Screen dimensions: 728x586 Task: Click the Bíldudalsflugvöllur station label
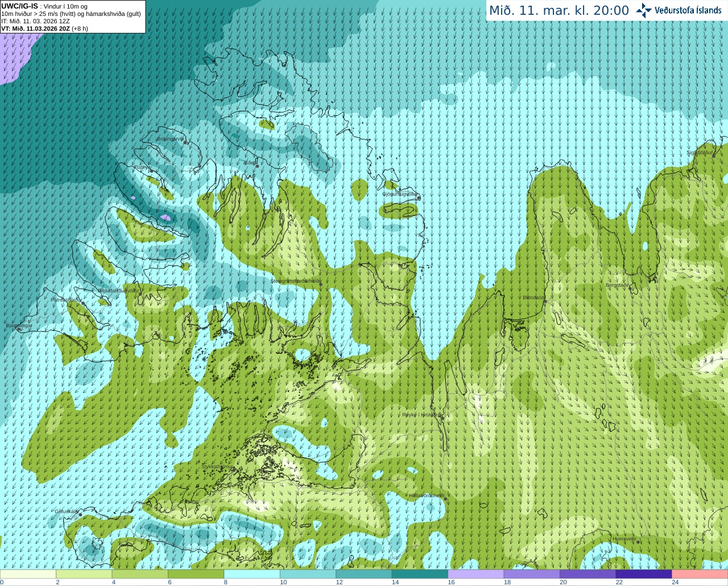coord(118,290)
